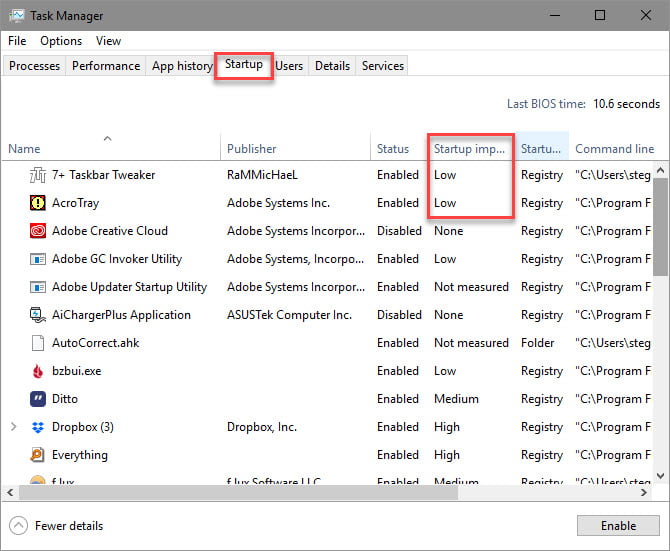670x551 pixels.
Task: Select the Adobe Creative Cloud icon
Action: coord(38,231)
